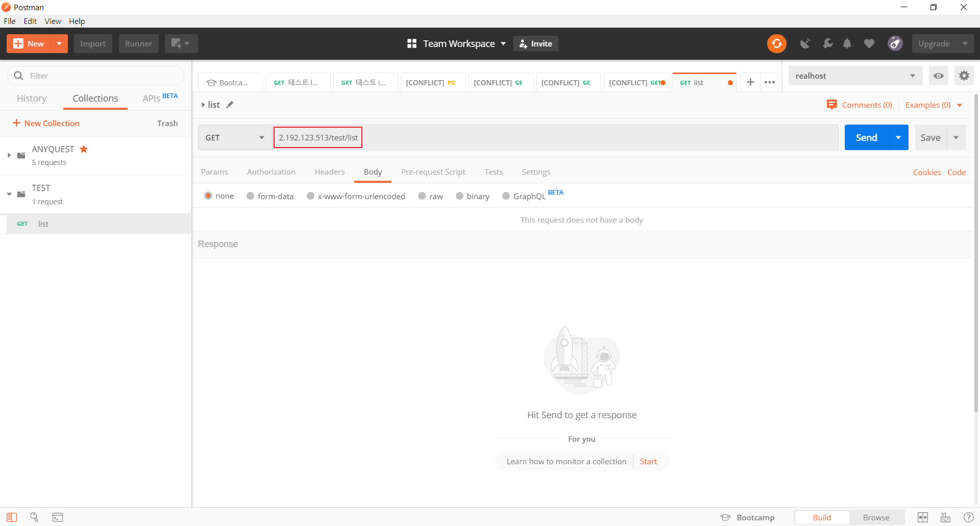This screenshot has height=526, width=980.
Task: Click the request URL field
Action: click(x=555, y=137)
